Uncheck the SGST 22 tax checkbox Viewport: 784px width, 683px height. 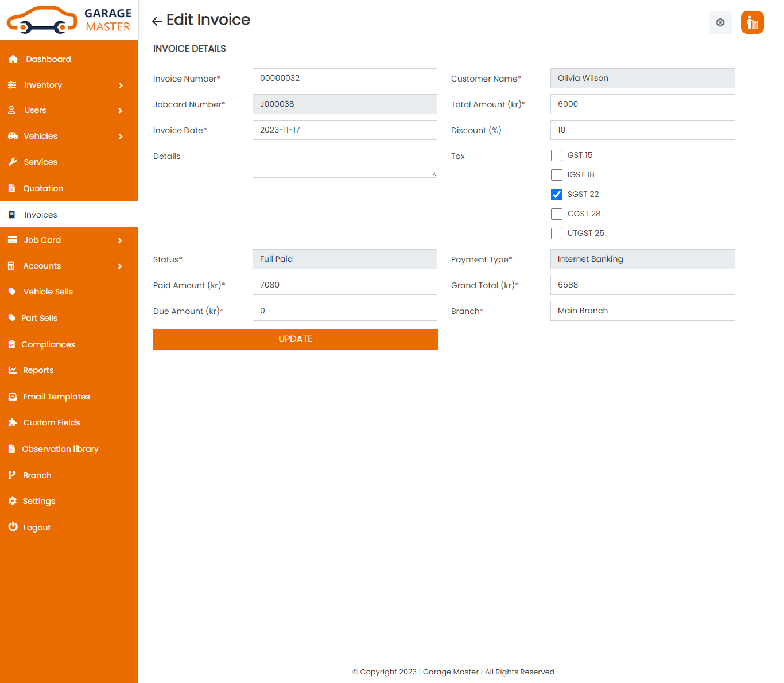[556, 195]
